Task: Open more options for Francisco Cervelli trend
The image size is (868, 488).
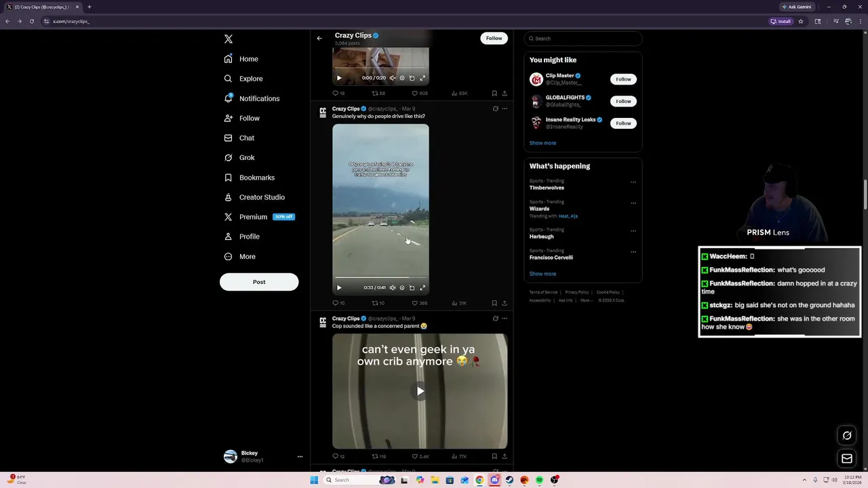Action: click(633, 251)
